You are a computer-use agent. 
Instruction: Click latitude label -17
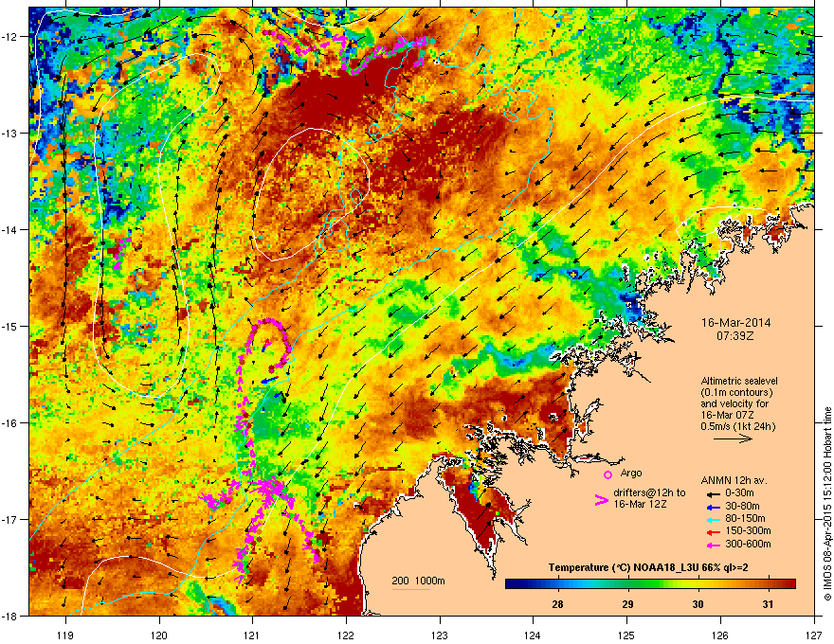(10, 519)
